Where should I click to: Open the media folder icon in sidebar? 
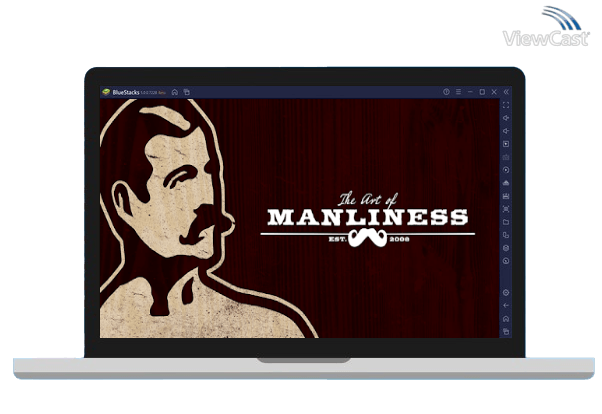click(x=506, y=222)
